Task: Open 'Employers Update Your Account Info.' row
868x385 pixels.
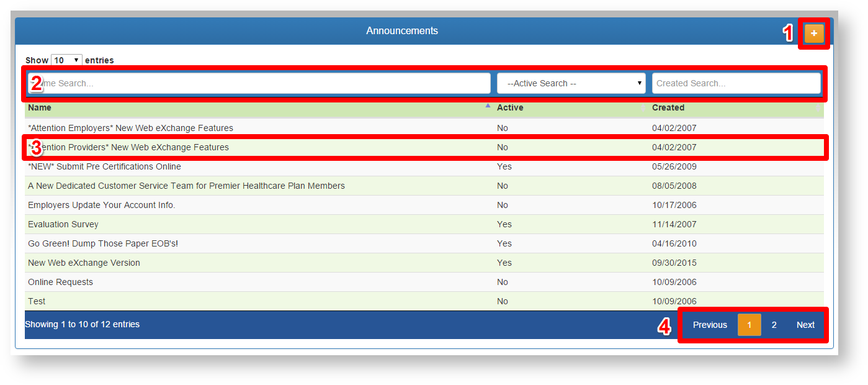Action: [x=424, y=205]
